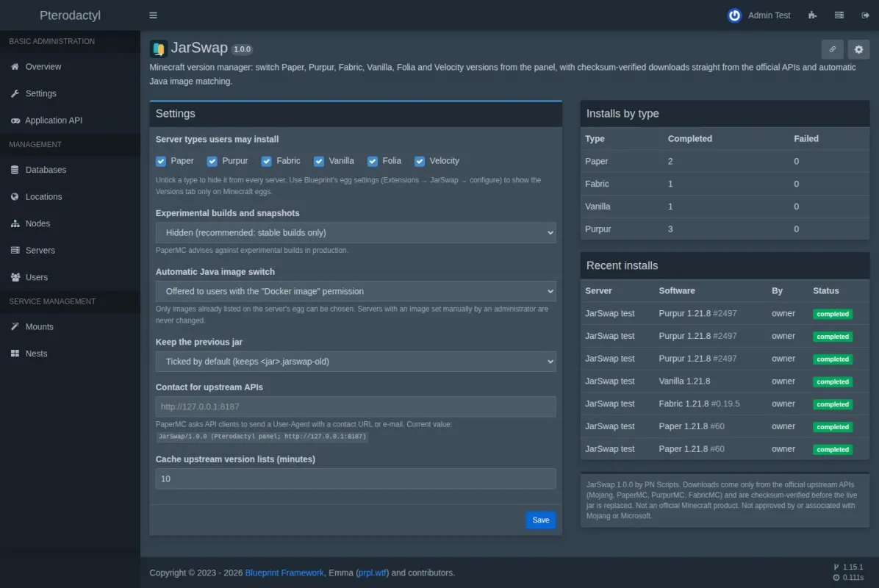Click the clock icon near 0.111s

836,578
